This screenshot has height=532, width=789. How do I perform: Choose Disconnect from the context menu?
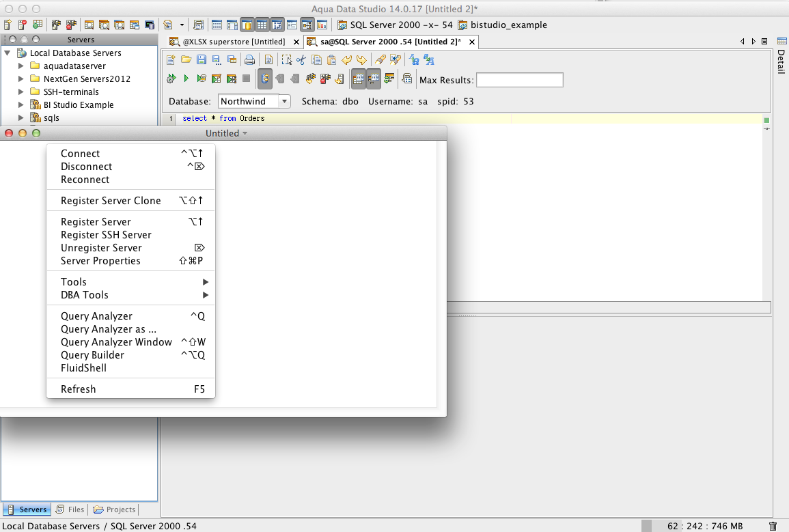(131, 167)
